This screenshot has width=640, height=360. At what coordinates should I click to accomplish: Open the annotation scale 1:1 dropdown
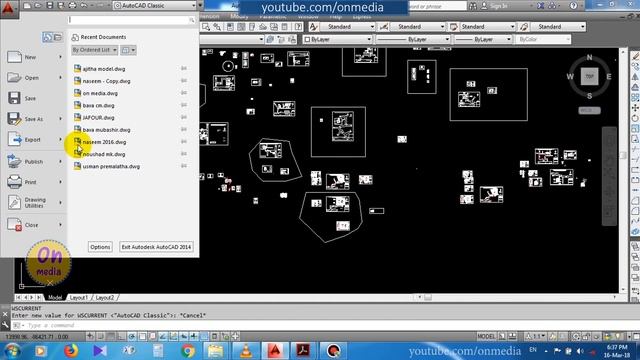click(536, 336)
